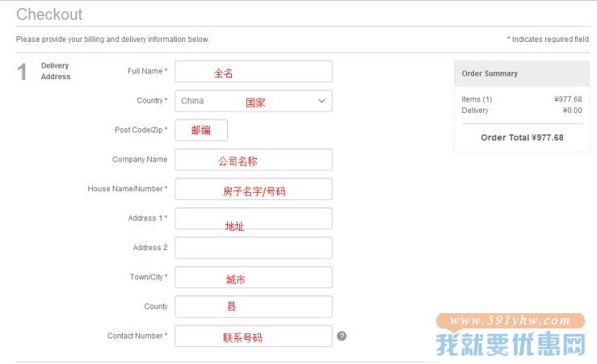Click the Checkout page heading
Screen dimensions: 597x364
click(x=49, y=15)
